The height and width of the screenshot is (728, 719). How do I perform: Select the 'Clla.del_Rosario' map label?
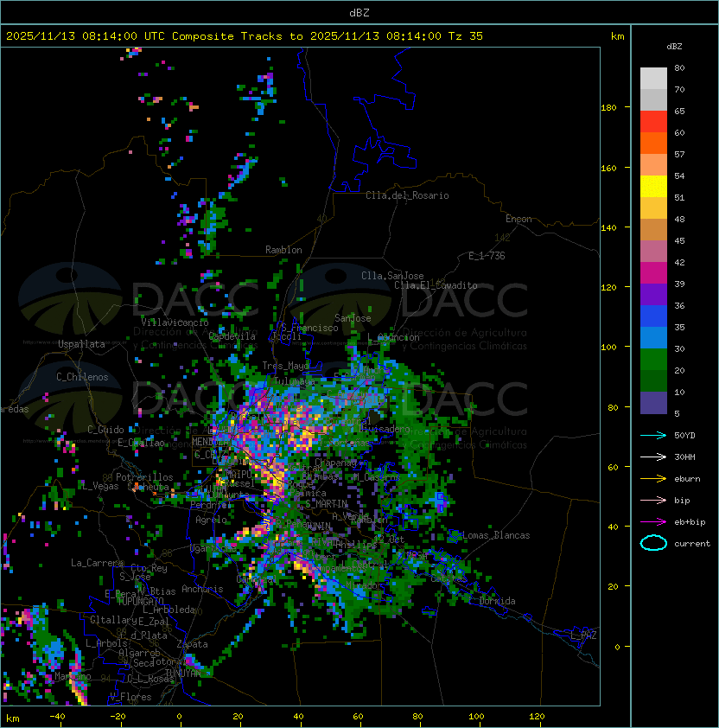click(407, 195)
